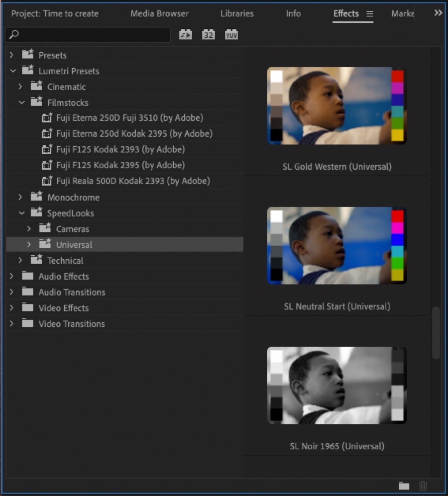Click the Cinematic folder icon
This screenshot has height=496, width=448.
[x=36, y=86]
